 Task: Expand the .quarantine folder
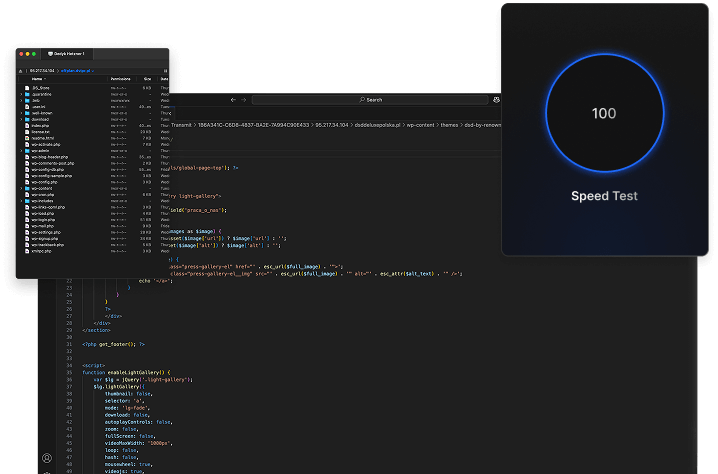(x=21, y=93)
